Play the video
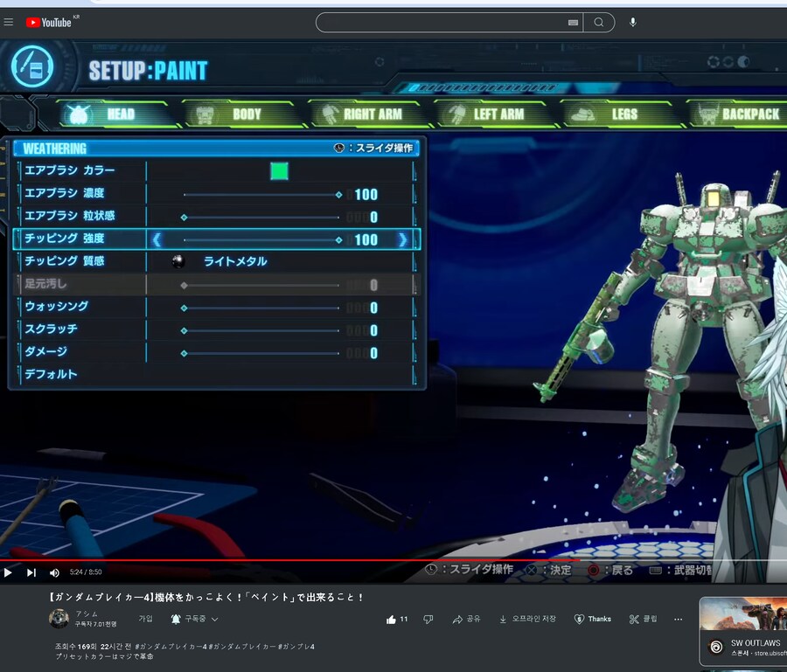The image size is (787, 672). pyautogui.click(x=8, y=572)
